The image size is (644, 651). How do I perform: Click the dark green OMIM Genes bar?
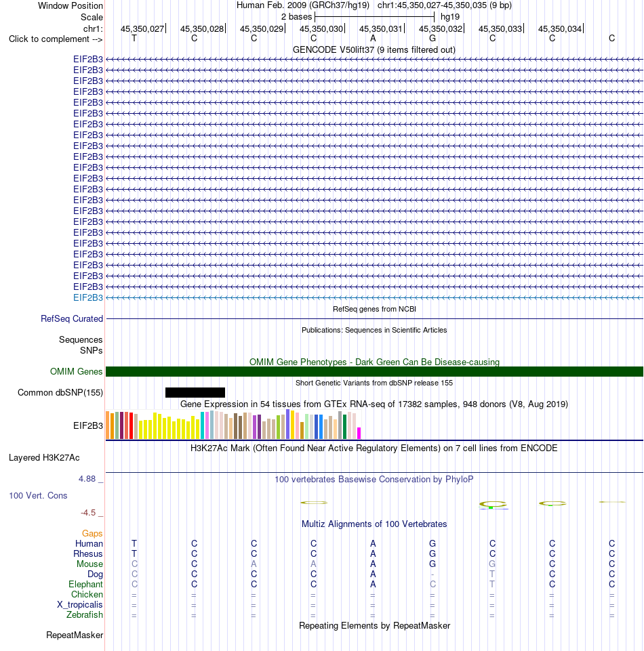374,372
